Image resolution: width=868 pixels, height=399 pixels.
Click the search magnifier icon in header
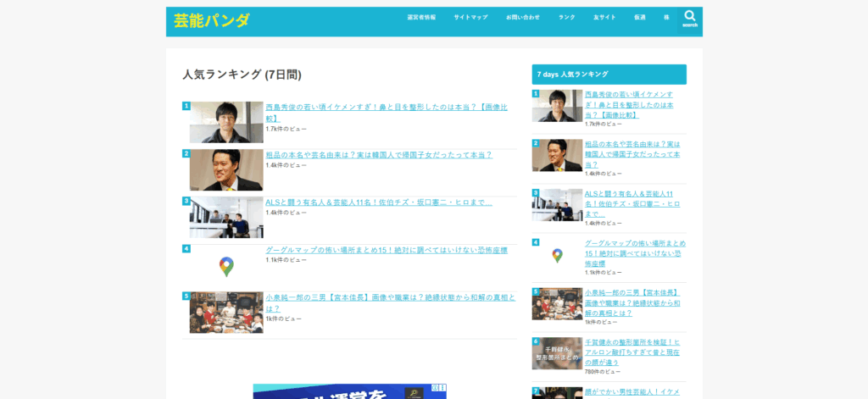[689, 17]
